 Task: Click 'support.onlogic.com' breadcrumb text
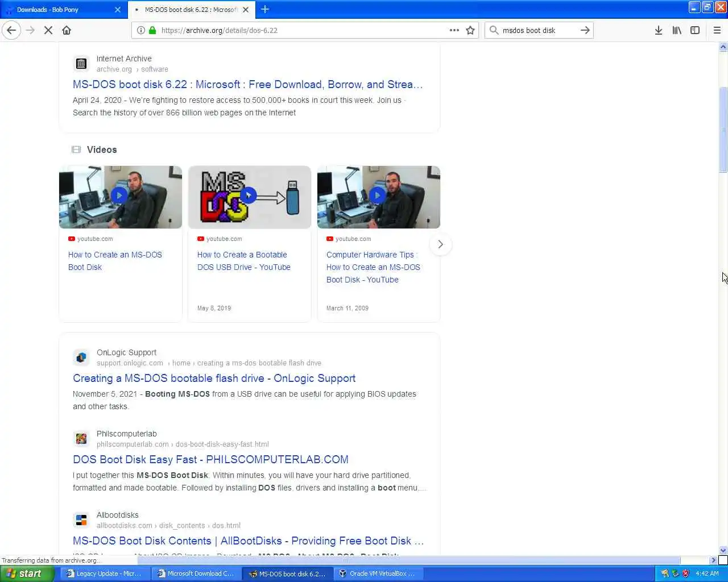(x=130, y=363)
